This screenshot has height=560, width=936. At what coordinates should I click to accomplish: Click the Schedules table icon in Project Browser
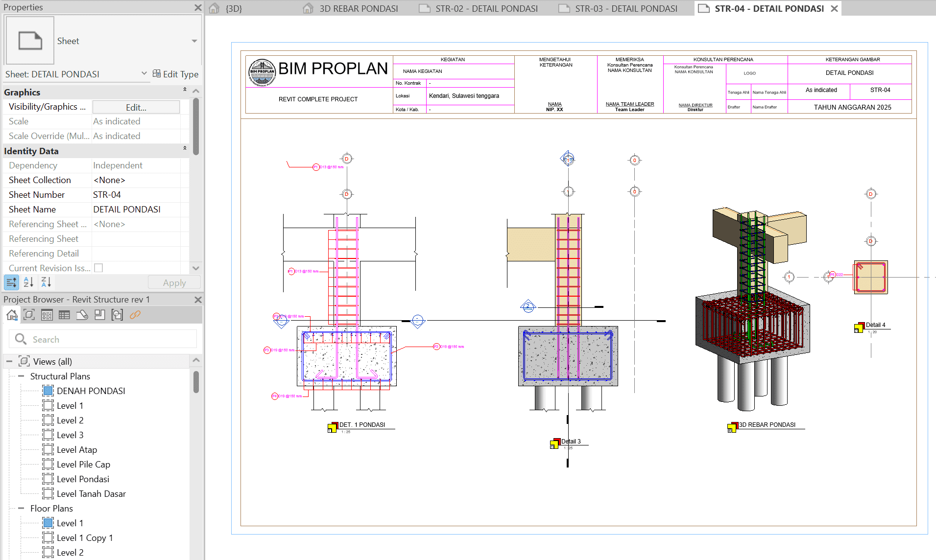(x=64, y=315)
